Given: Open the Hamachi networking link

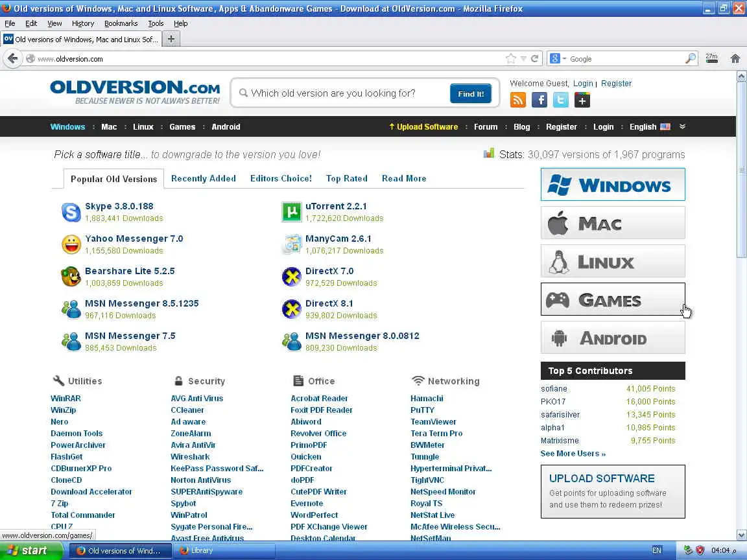Looking at the screenshot, I should (x=427, y=398).
